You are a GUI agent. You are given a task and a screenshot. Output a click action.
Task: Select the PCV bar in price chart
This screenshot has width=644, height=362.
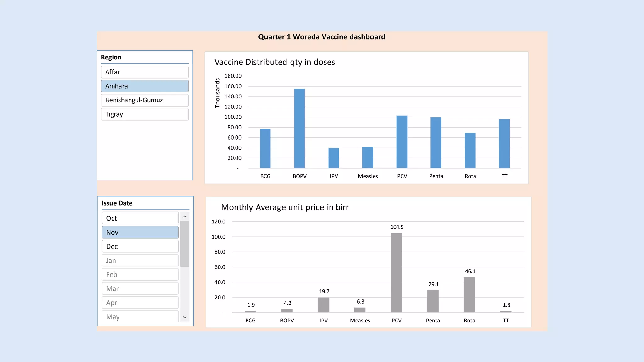point(396,273)
